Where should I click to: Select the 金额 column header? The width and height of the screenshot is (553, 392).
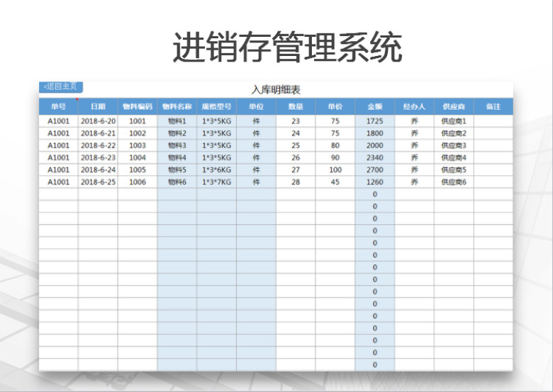click(x=375, y=106)
